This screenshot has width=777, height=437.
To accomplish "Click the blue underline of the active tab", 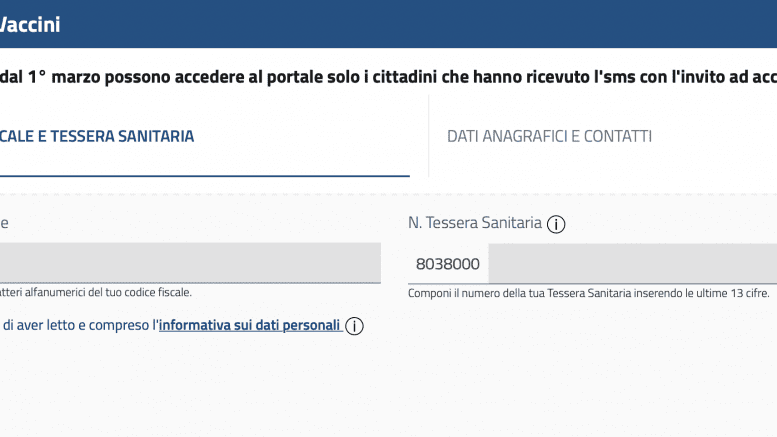I will 200,176.
